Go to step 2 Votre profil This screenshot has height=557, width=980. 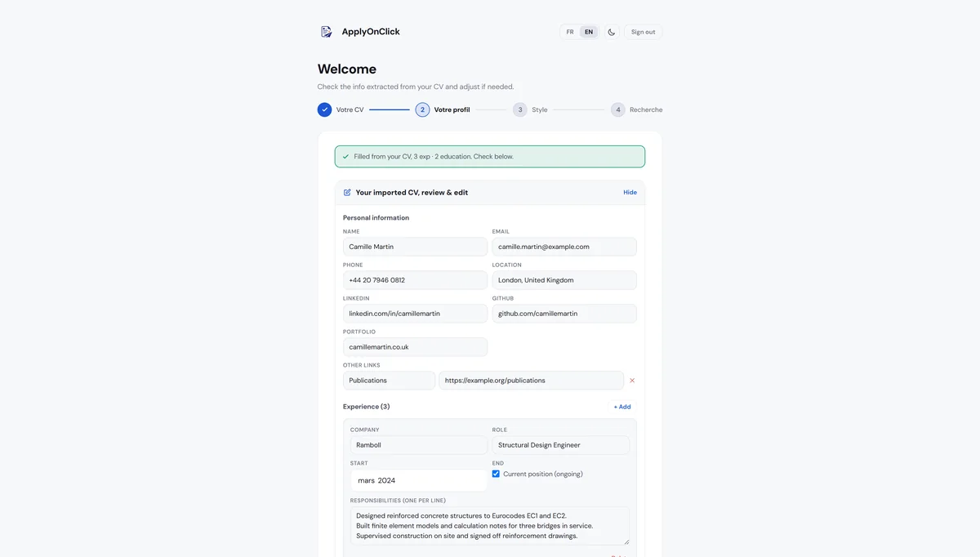443,109
